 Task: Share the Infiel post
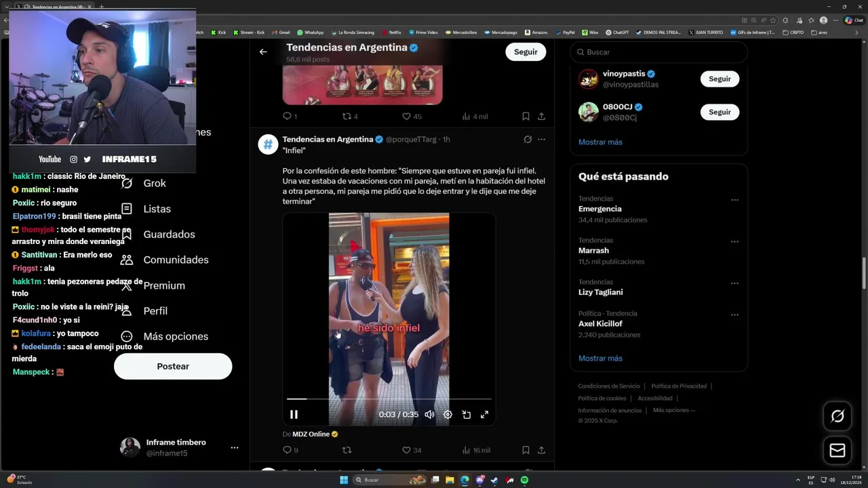[x=541, y=450]
